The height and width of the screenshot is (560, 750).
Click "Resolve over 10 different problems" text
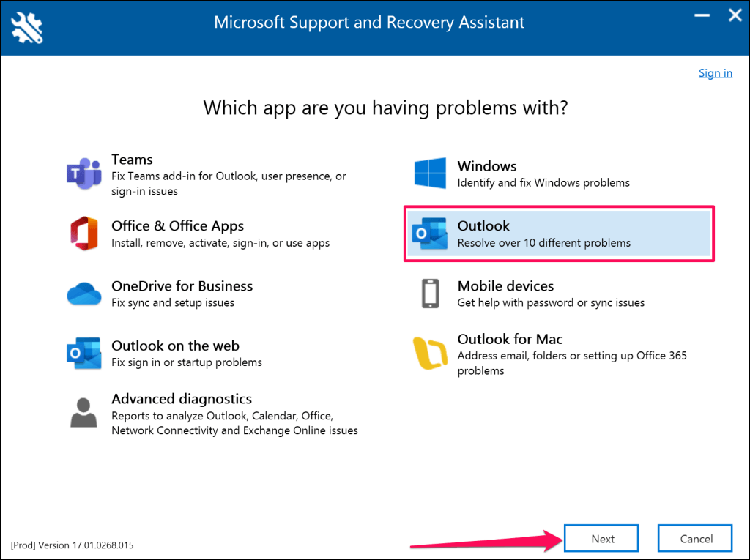pyautogui.click(x=544, y=242)
